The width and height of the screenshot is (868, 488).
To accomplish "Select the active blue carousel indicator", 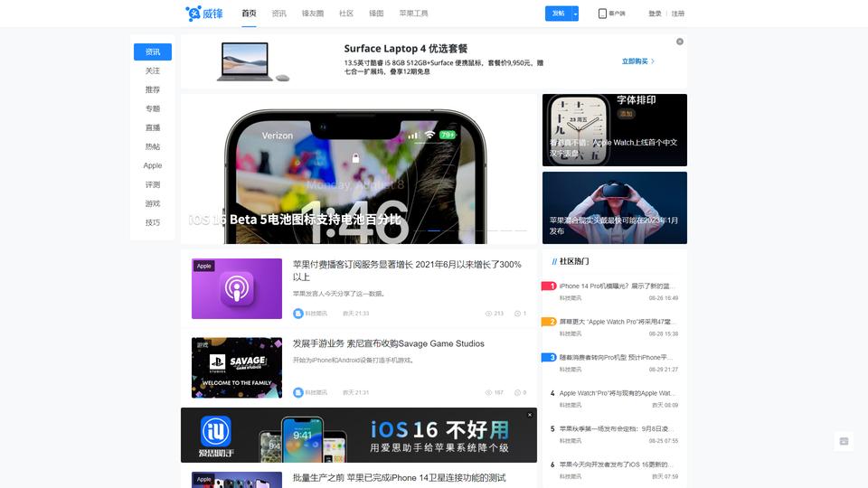I will pos(434,230).
